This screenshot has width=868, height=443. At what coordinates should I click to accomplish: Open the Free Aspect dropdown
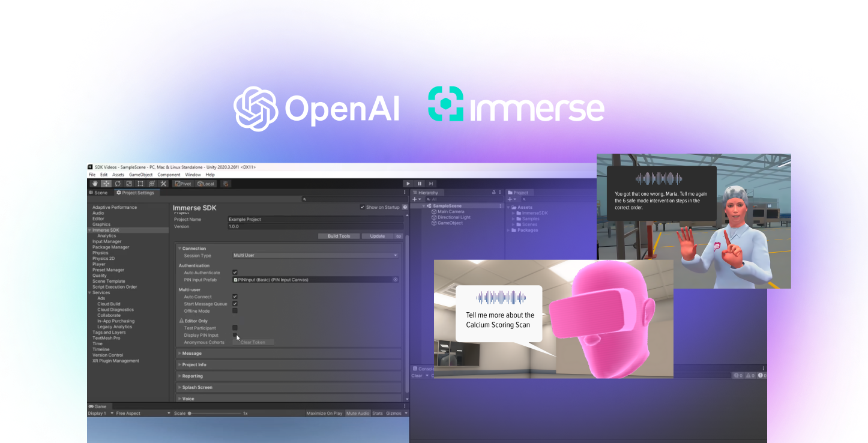pyautogui.click(x=143, y=414)
